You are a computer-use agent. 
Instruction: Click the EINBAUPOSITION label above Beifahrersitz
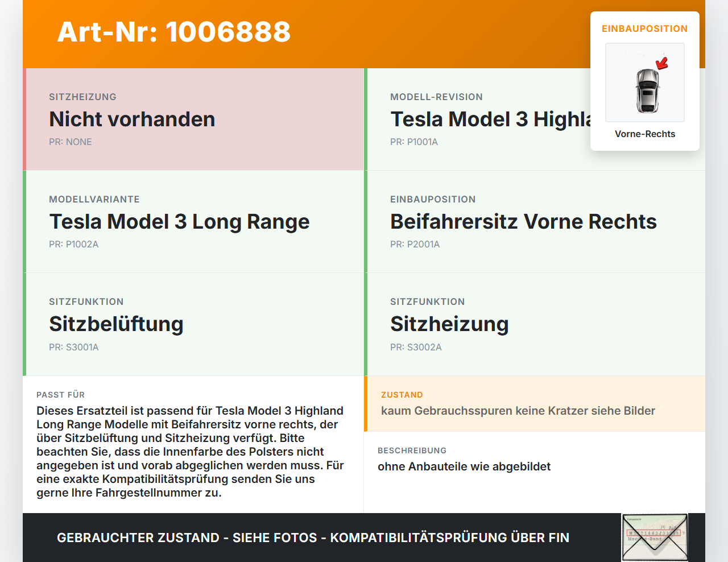click(433, 199)
